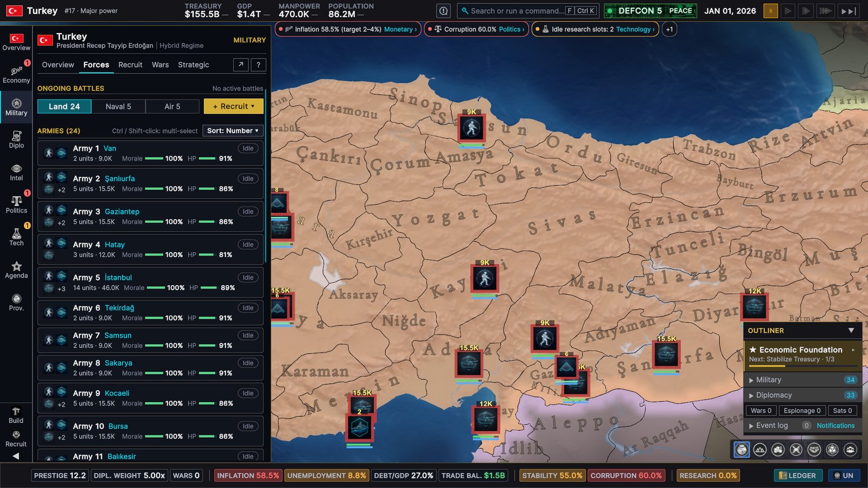This screenshot has height=488, width=868.
Task: Open the Recruit sidebar icon
Action: click(16, 439)
